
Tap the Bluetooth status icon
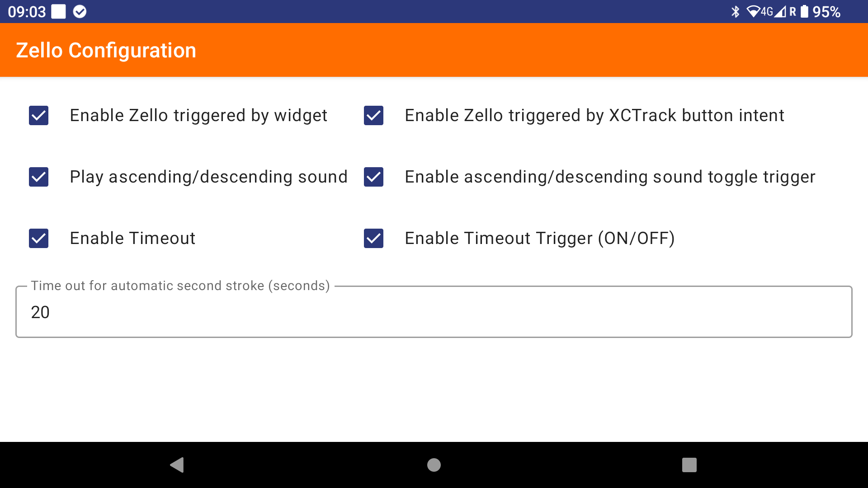point(736,12)
